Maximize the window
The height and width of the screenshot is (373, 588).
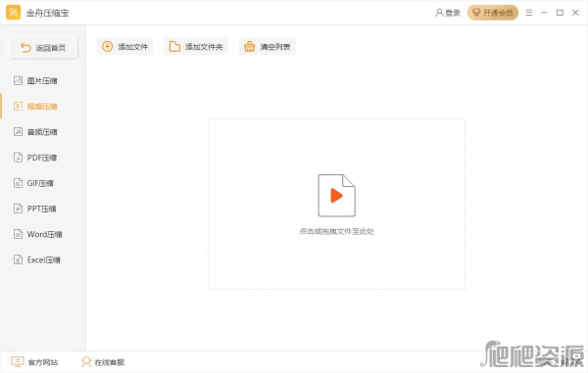click(560, 13)
